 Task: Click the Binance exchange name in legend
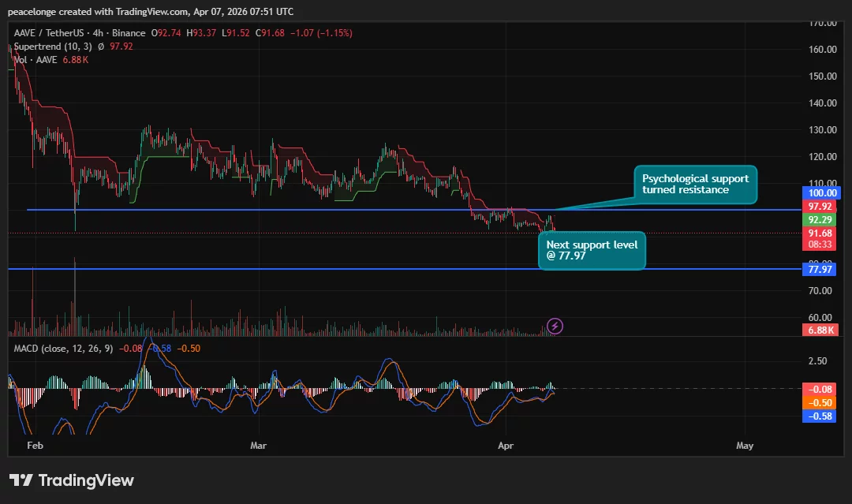click(126, 33)
